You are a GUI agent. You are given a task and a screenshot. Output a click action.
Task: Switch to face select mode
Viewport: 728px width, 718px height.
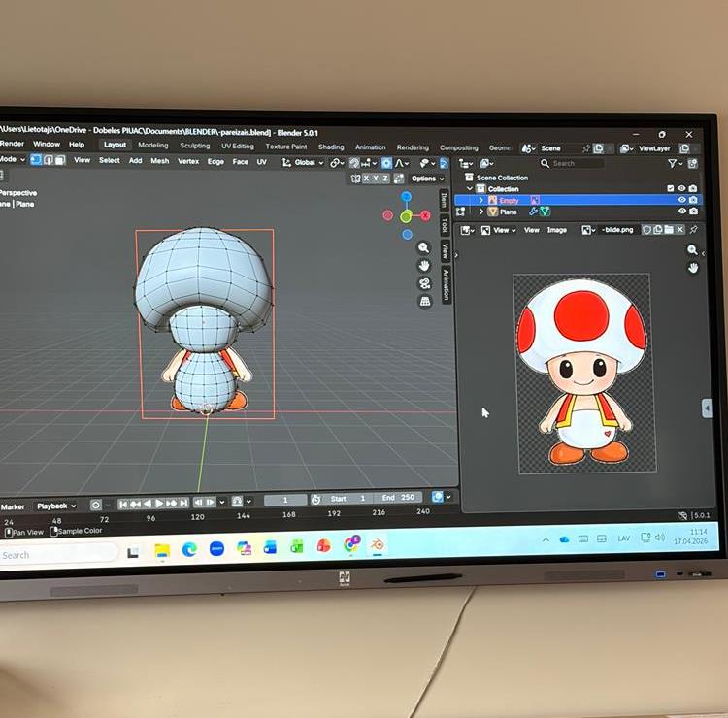click(x=60, y=161)
